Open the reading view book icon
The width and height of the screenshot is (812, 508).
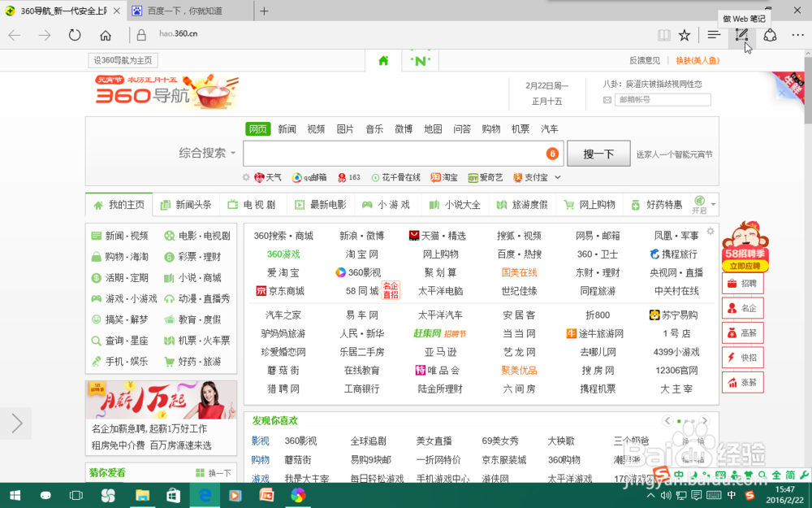[x=664, y=35]
